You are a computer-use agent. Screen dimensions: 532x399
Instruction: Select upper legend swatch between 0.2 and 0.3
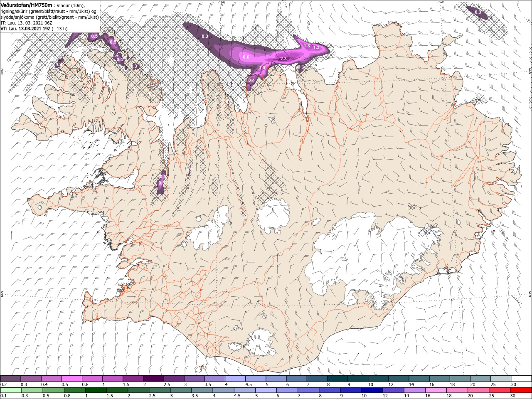click(x=10, y=378)
